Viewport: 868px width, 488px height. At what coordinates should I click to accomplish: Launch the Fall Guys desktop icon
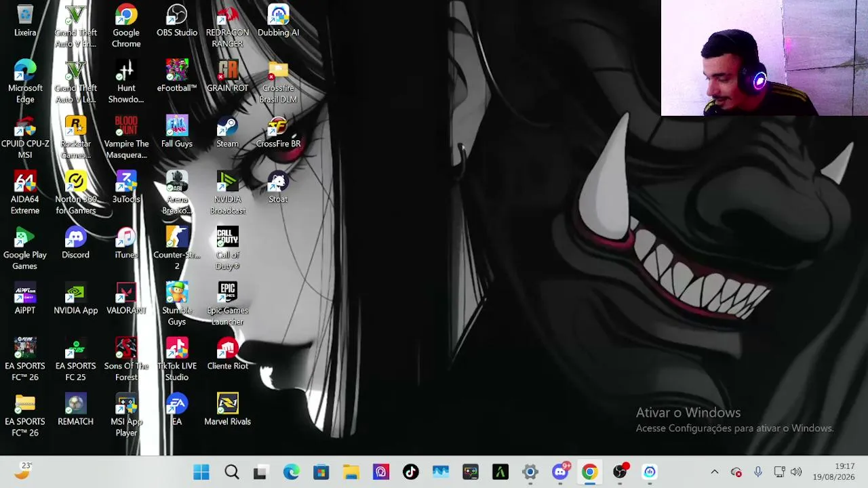pos(177,132)
